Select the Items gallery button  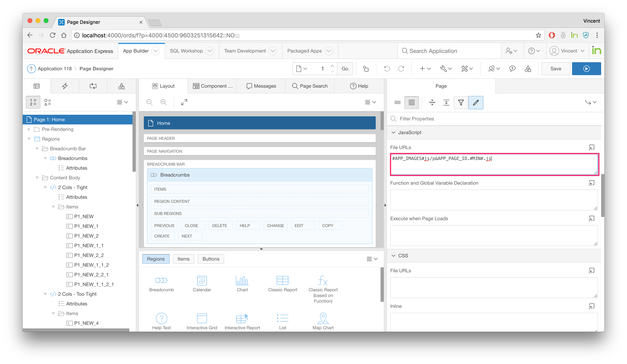click(x=183, y=259)
